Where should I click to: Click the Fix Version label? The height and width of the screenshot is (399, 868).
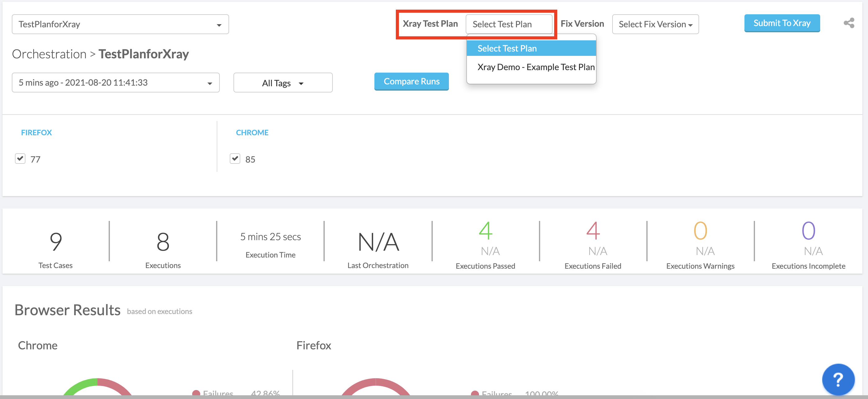click(x=582, y=24)
